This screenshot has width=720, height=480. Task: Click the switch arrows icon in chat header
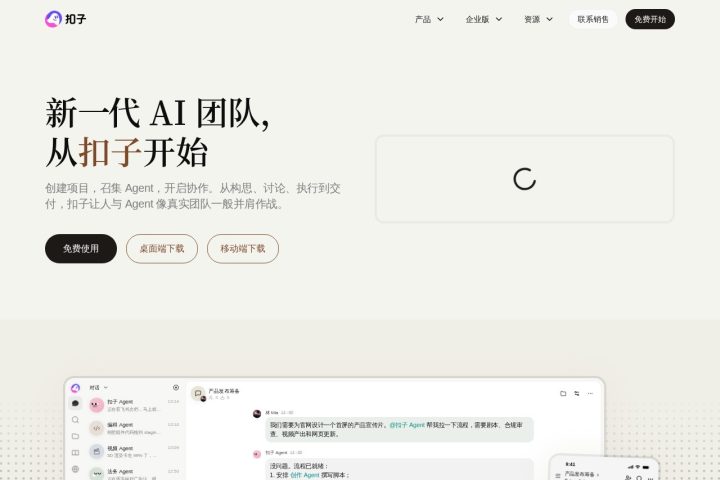(x=577, y=393)
